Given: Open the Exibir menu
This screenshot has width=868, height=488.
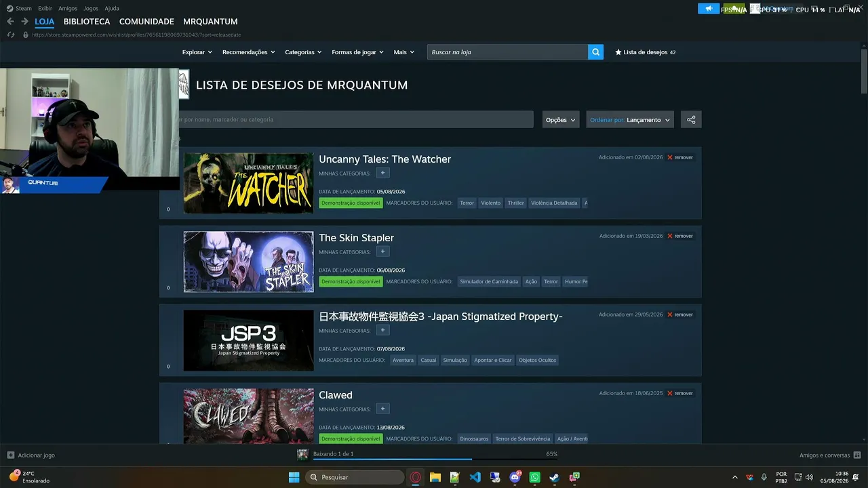Looking at the screenshot, I should tap(45, 8).
